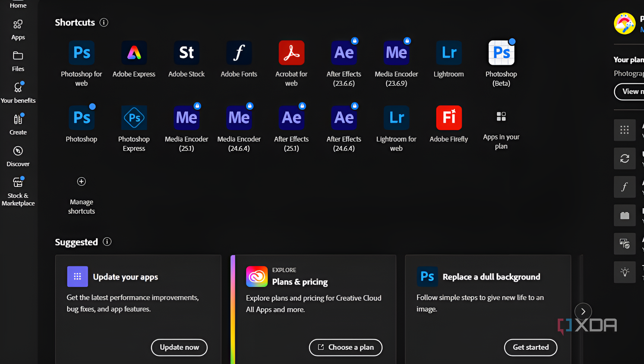Screen dimensions: 644x364
Task: Open Discover section in sidebar
Action: [18, 156]
